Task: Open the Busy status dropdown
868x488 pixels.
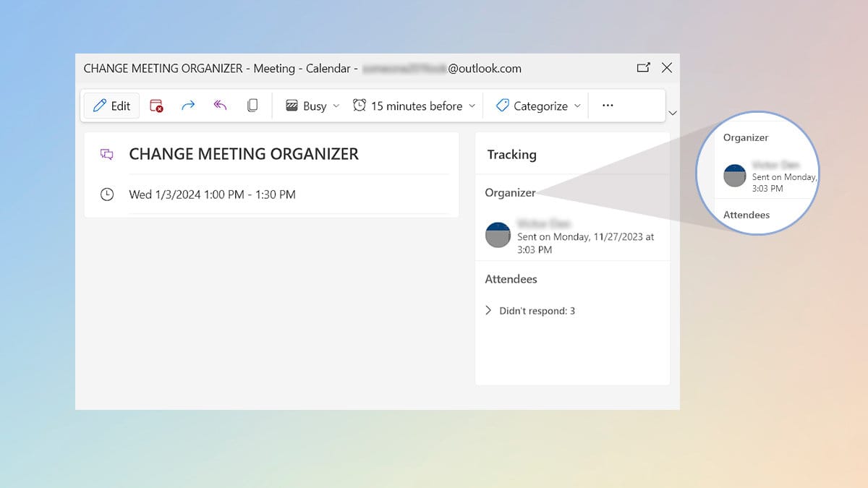Action: (x=312, y=106)
